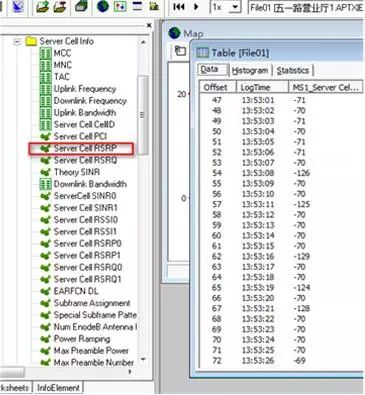Image resolution: width=365 pixels, height=395 pixels.
Task: Select Server Cell SINR1 item
Action: (86, 208)
